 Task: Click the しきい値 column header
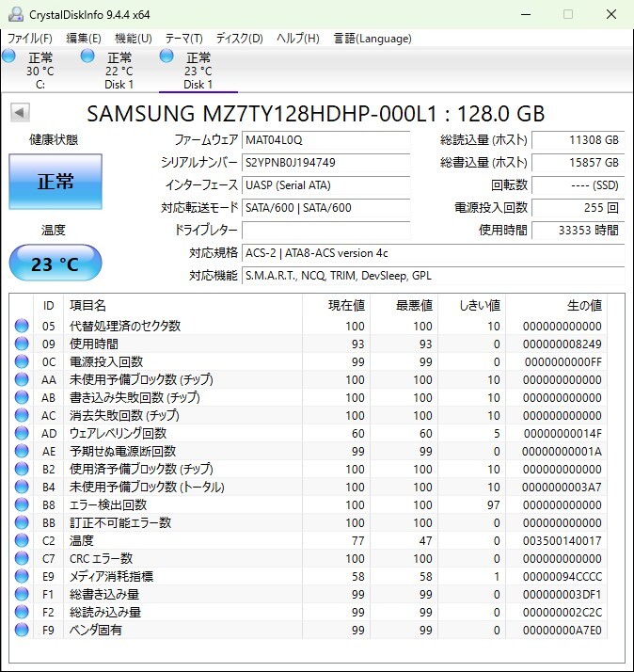[471, 306]
